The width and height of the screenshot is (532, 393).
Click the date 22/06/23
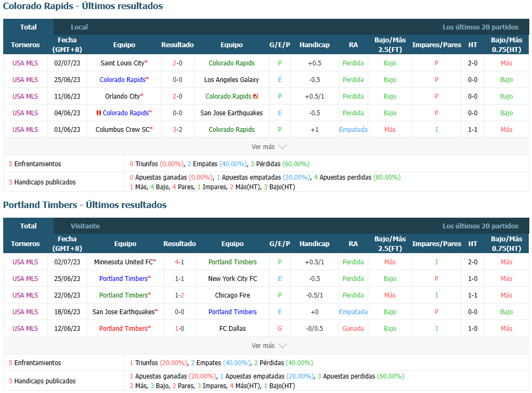67,295
